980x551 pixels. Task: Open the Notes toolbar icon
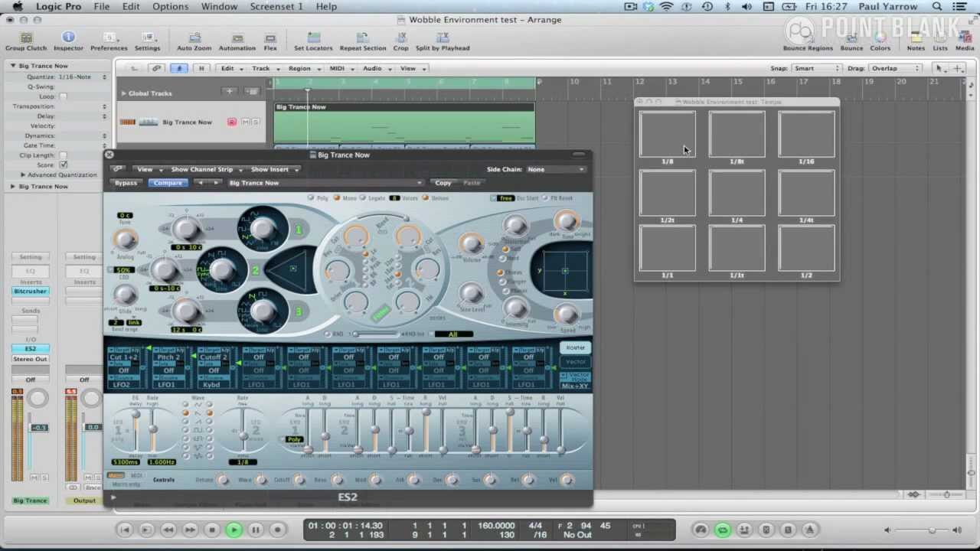point(916,41)
